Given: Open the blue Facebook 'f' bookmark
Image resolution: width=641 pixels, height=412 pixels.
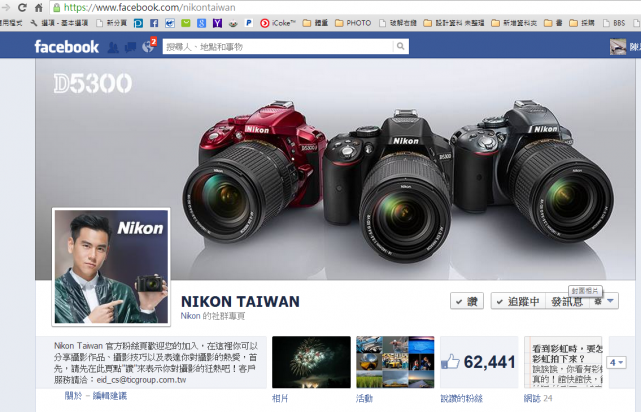Looking at the screenshot, I should pyautogui.click(x=154, y=23).
